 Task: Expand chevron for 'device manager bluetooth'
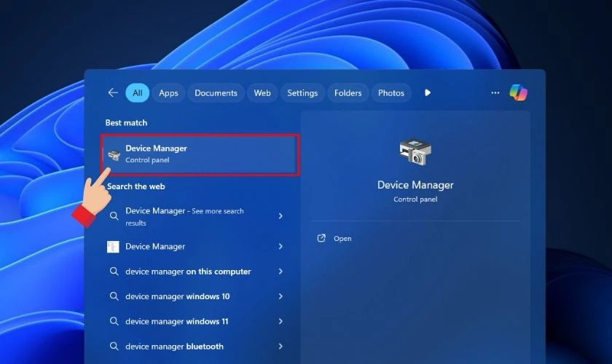point(280,346)
